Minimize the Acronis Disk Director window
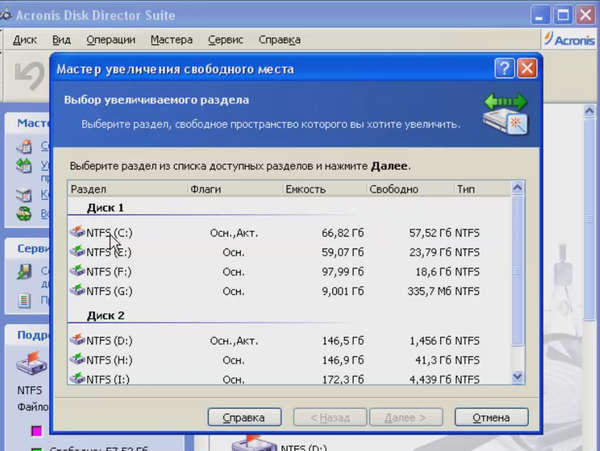The width and height of the screenshot is (600, 451). [x=540, y=15]
